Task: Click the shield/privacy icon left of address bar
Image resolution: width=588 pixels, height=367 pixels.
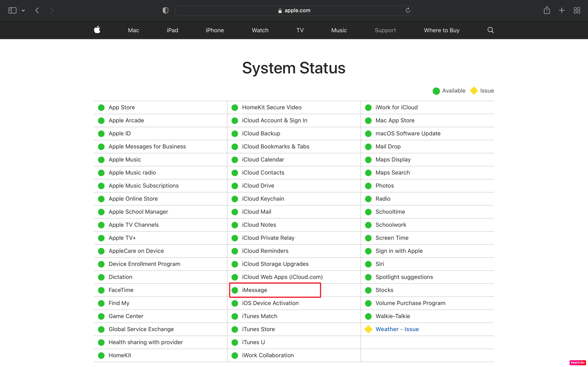Action: click(x=165, y=11)
